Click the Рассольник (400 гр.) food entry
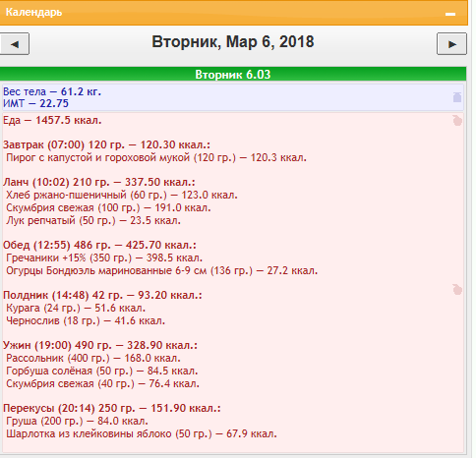The height and width of the screenshot is (458, 476). (93, 358)
